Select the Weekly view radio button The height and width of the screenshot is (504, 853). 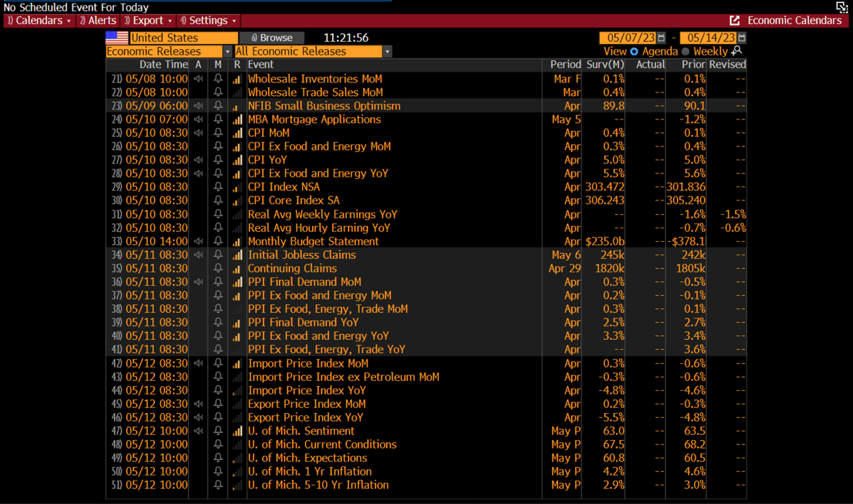coord(686,51)
